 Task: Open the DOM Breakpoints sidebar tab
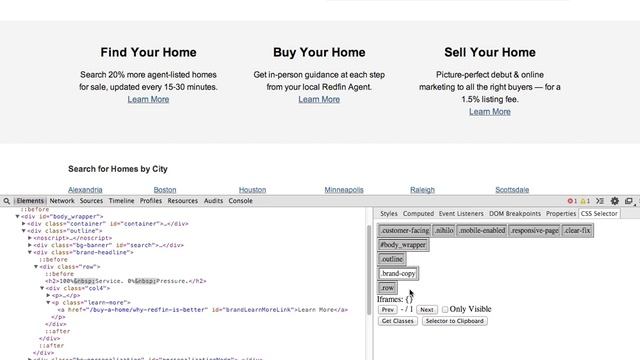[x=515, y=213]
